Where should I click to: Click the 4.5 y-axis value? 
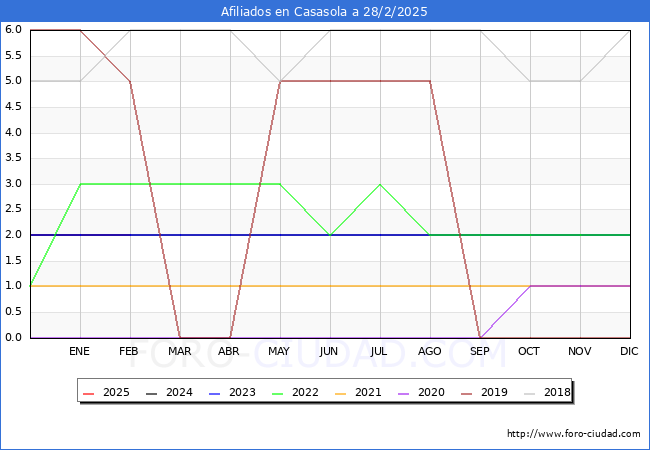13,106
